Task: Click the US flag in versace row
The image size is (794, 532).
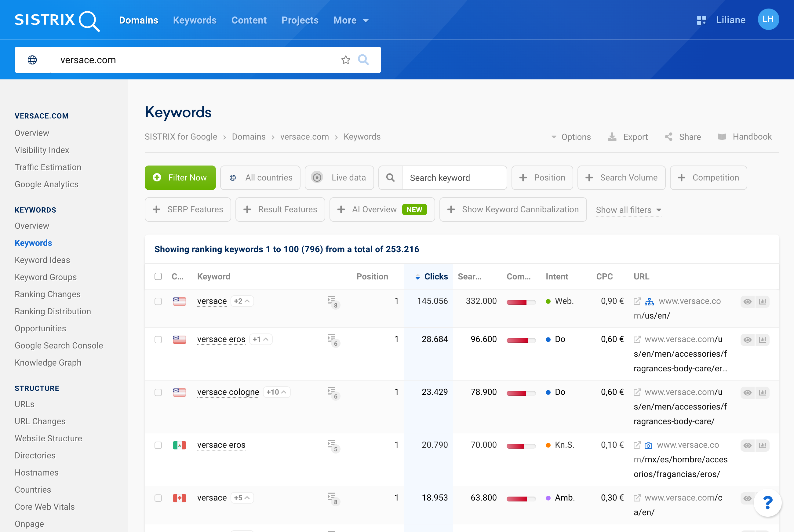Action: pos(180,301)
